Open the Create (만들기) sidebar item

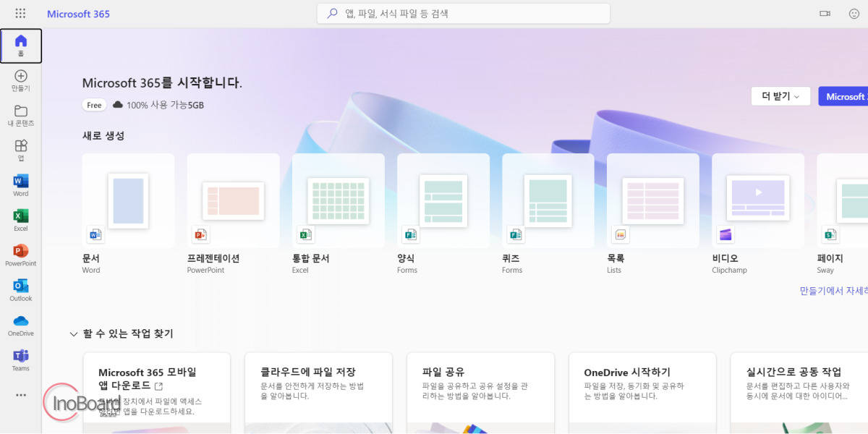tap(21, 81)
